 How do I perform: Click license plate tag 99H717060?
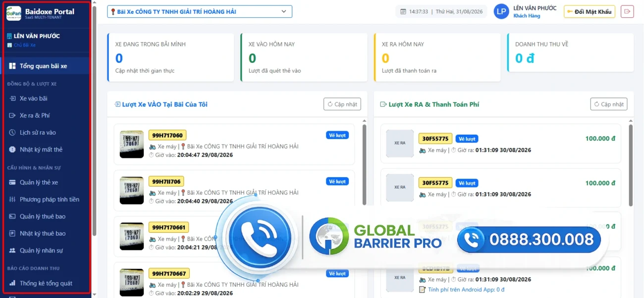(167, 135)
